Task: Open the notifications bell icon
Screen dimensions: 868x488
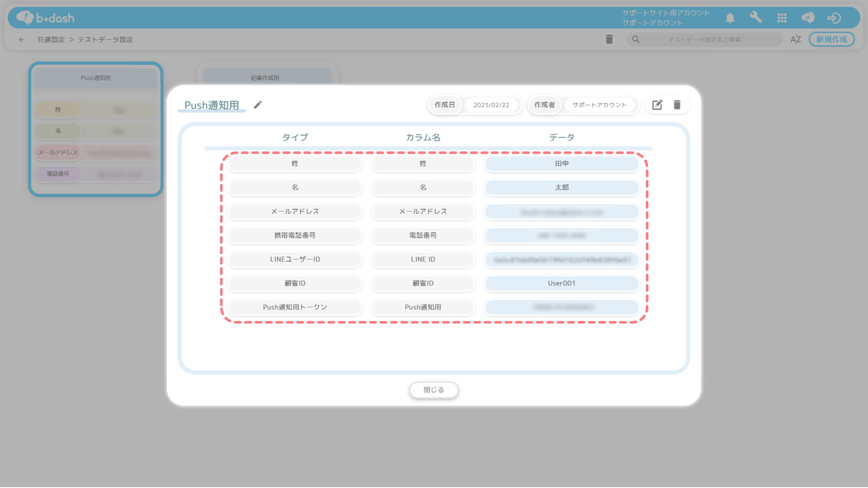Action: click(x=730, y=18)
